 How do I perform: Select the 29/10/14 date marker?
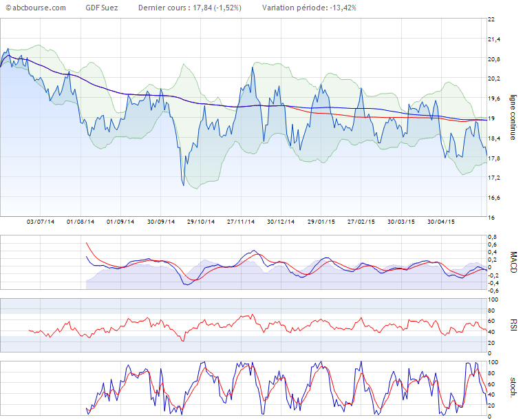[202, 222]
